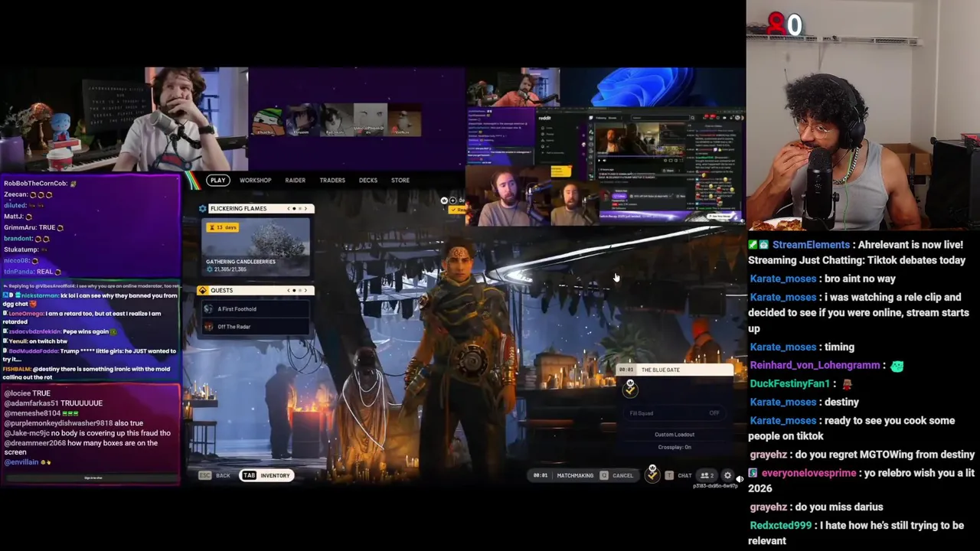Open the STORE tab
980x551 pixels.
[x=400, y=181]
